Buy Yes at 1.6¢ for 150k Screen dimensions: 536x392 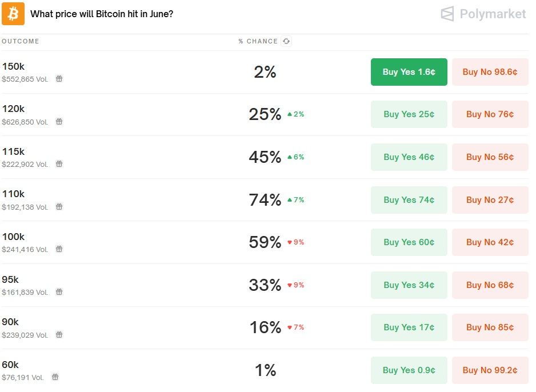409,72
